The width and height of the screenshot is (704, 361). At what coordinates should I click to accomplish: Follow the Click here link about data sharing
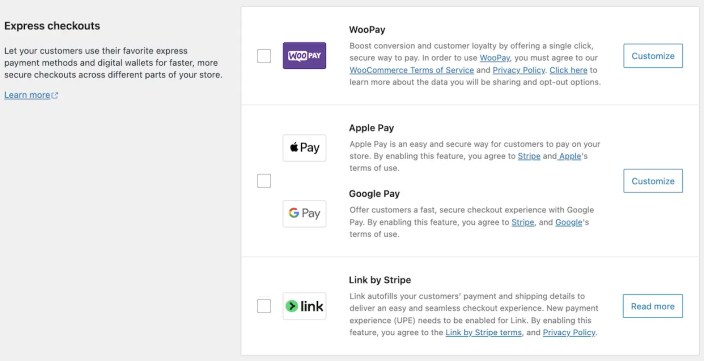pos(568,70)
